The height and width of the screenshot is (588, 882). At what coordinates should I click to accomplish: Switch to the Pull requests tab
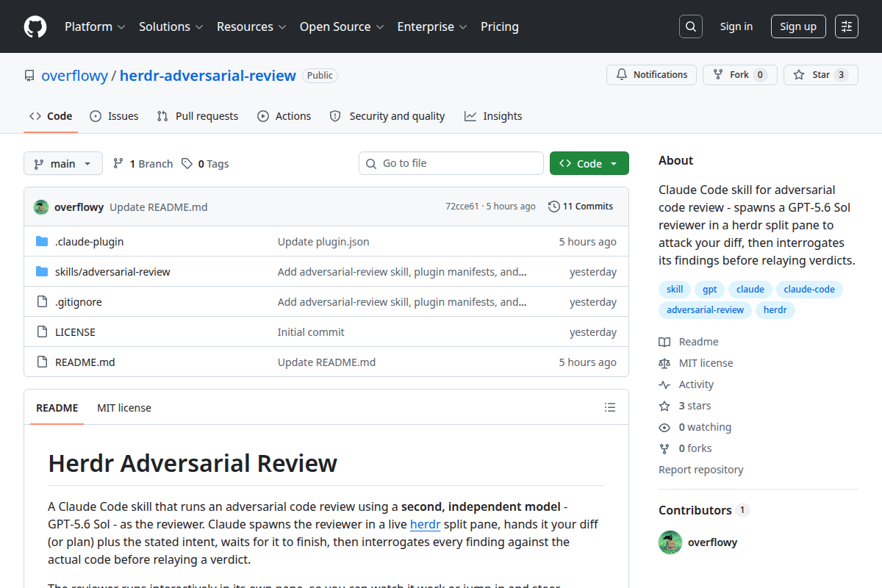pyautogui.click(x=198, y=116)
